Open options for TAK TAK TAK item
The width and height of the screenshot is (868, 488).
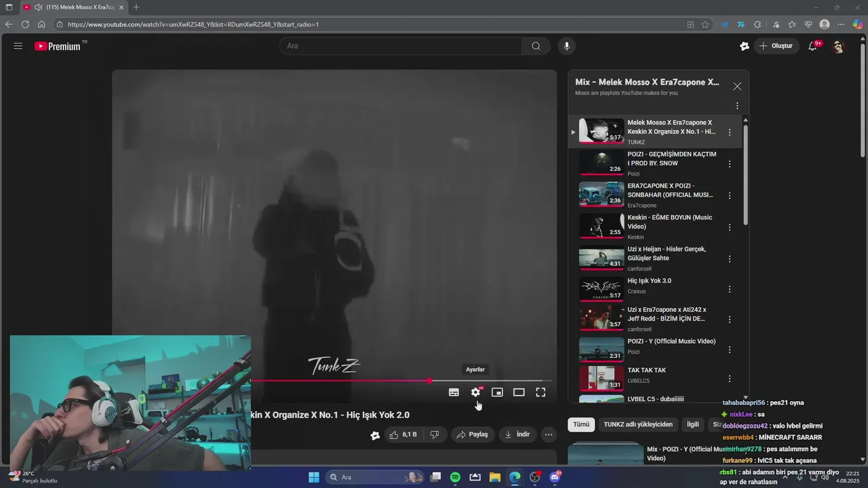[x=730, y=379]
